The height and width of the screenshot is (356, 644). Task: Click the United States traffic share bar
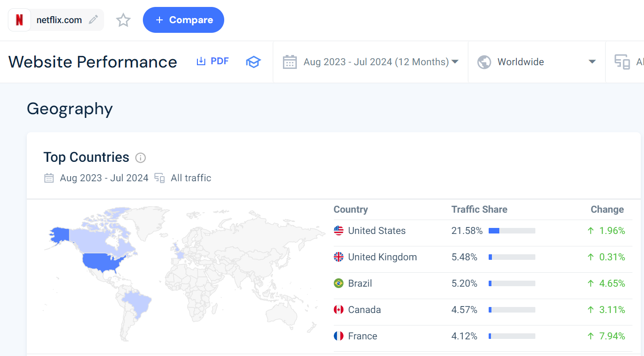(512, 231)
